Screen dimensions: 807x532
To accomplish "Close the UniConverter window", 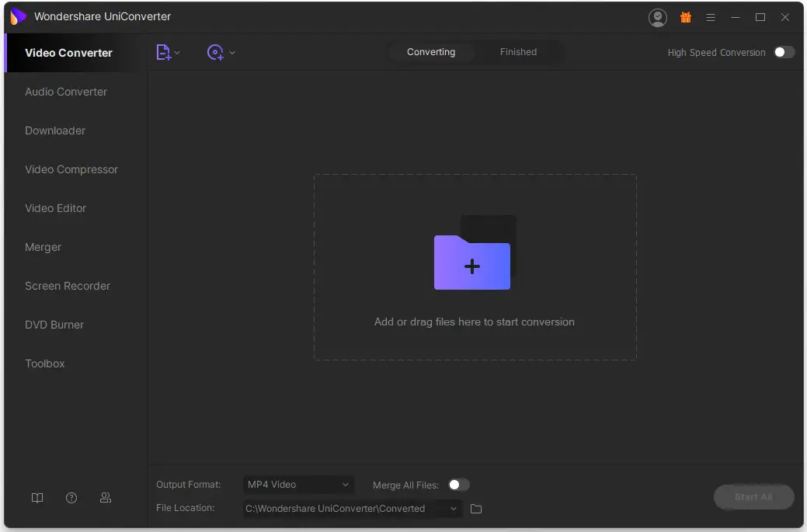I will [x=785, y=18].
